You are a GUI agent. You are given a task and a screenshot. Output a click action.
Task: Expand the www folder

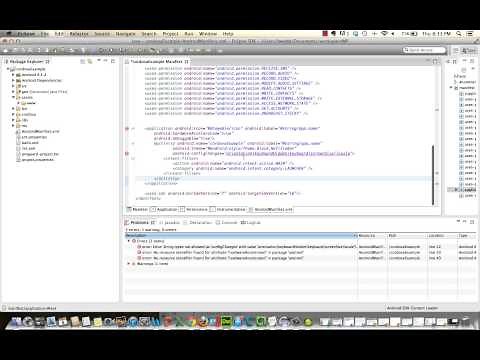(18, 103)
